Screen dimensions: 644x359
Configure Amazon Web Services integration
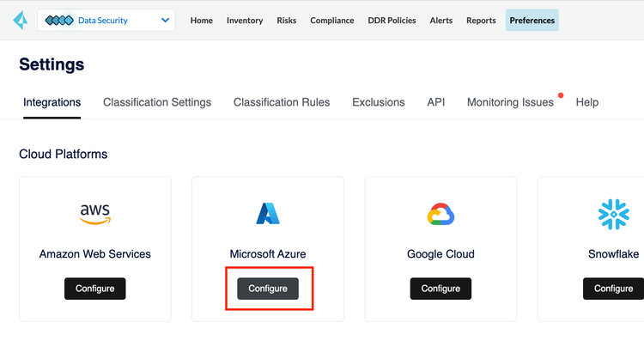click(94, 289)
